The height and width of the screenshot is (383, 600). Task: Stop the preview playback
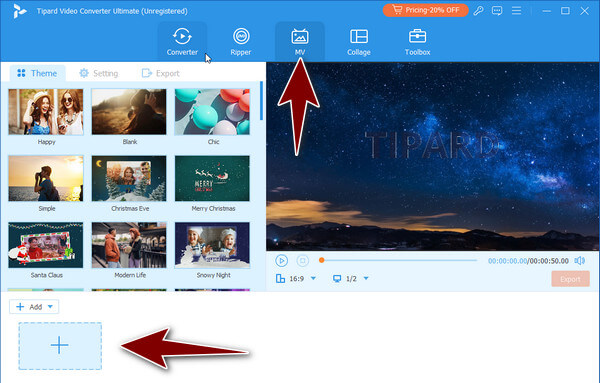point(302,261)
